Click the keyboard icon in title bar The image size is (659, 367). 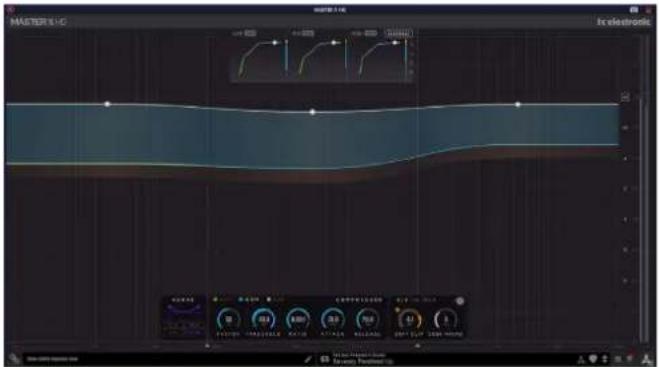633,10
